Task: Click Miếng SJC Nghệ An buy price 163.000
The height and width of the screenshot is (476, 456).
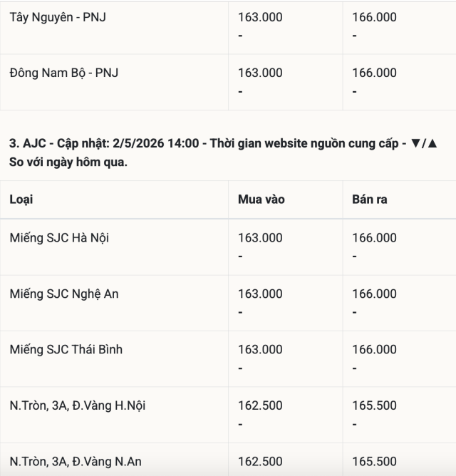Action: [x=260, y=294]
